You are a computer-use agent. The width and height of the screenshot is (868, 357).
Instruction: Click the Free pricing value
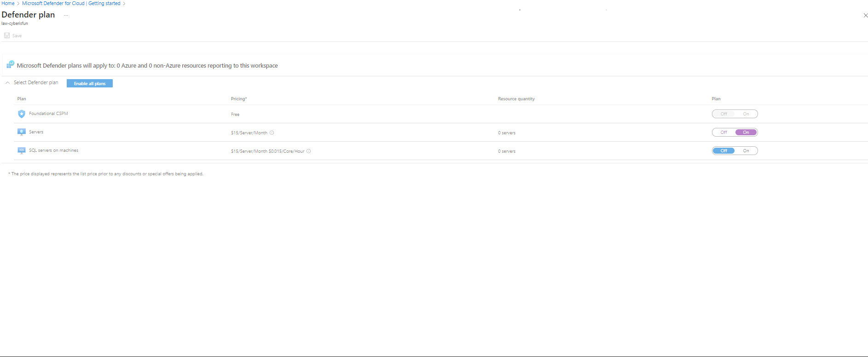(x=235, y=115)
